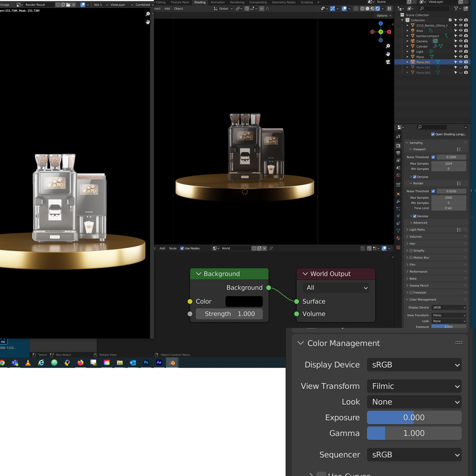Click the Background node Strength field

229,314
